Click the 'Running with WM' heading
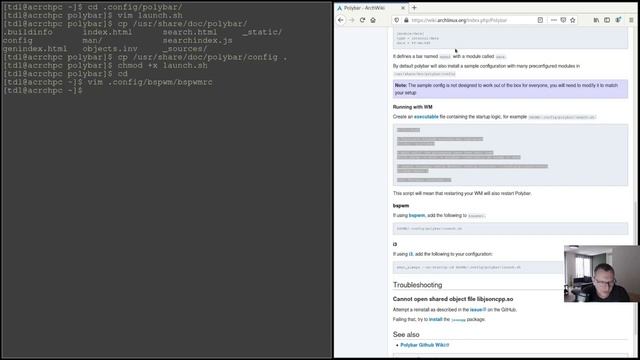The height and width of the screenshot is (360, 640). (x=412, y=107)
